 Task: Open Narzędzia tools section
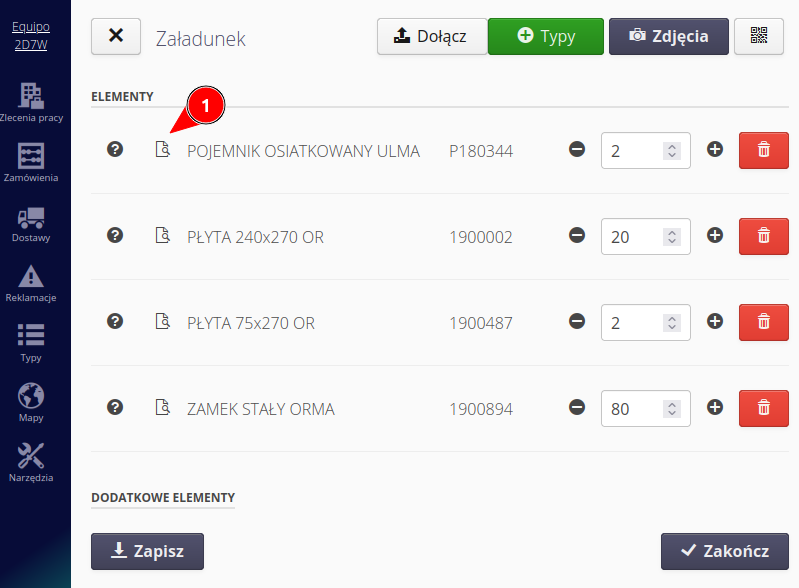pyautogui.click(x=31, y=463)
